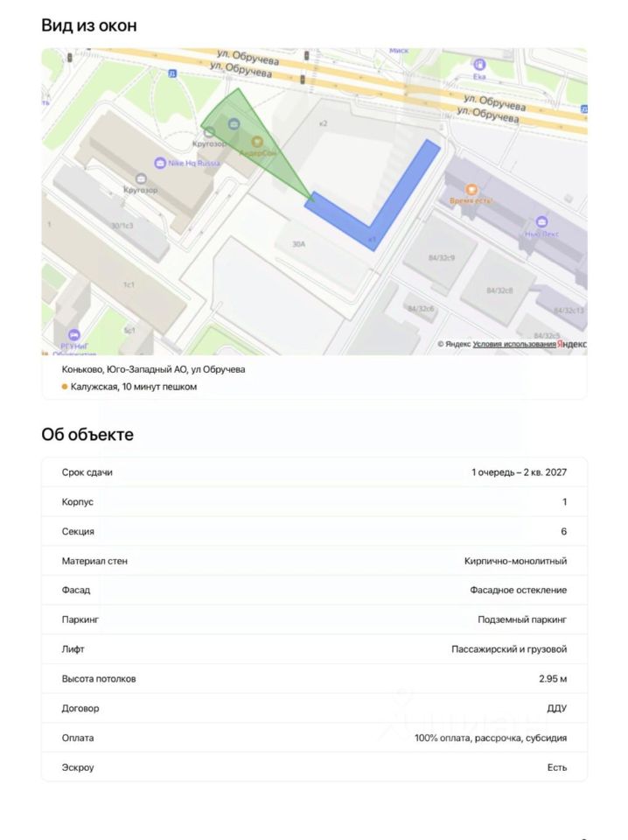Viewport: 628px width, 840px height.
Task: Click the contract value 'ДДУ'
Action: [557, 708]
